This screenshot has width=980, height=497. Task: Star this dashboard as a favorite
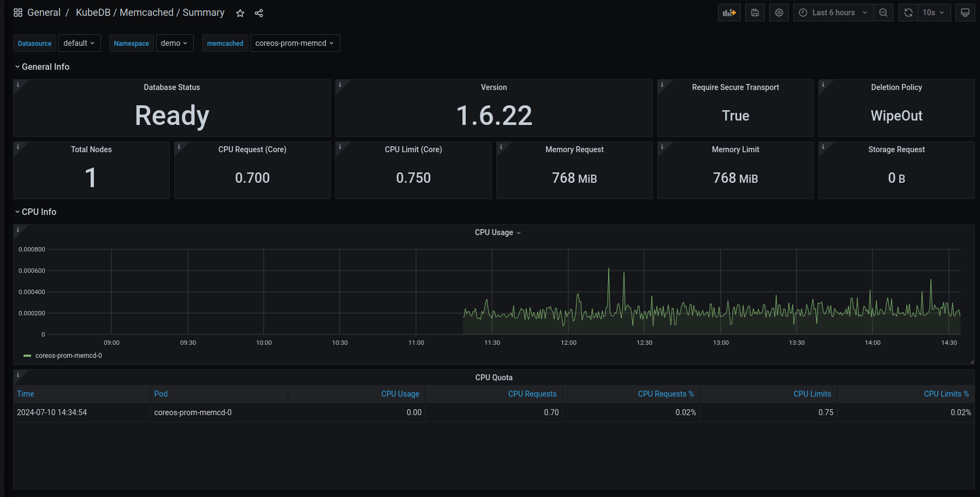click(240, 13)
